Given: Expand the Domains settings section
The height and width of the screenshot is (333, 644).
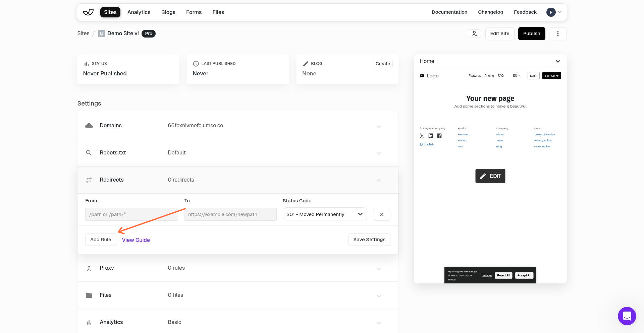Looking at the screenshot, I should click(x=379, y=127).
